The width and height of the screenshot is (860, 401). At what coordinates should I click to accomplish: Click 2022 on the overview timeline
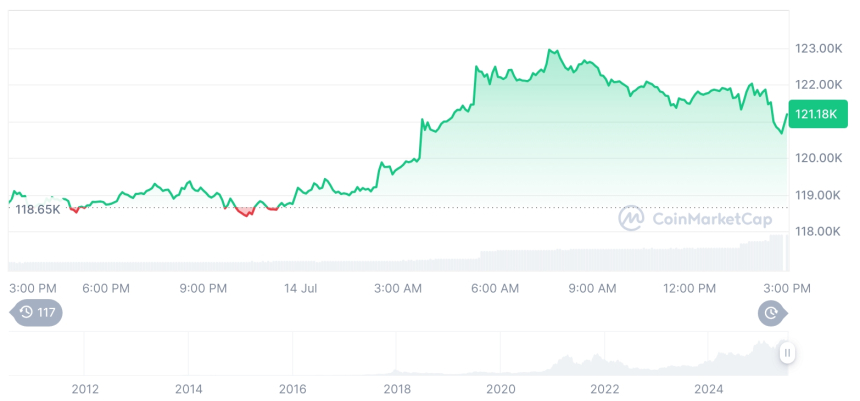tap(605, 389)
